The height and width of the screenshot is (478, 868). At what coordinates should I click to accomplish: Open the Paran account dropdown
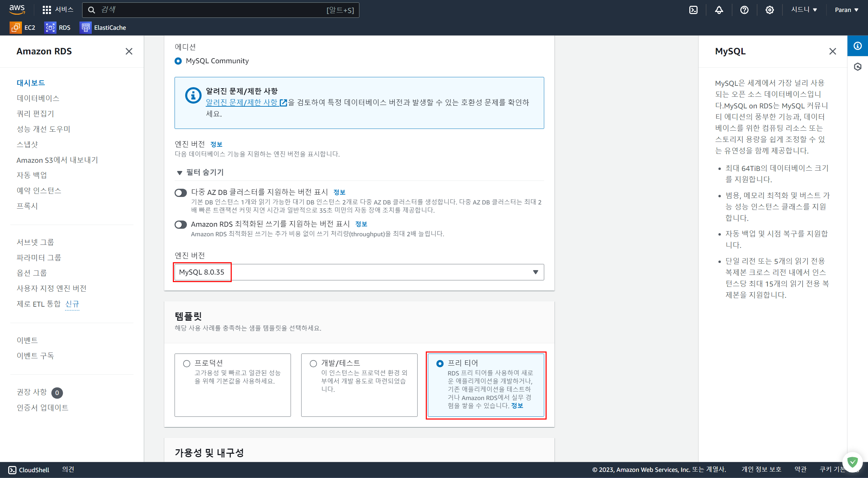(847, 10)
